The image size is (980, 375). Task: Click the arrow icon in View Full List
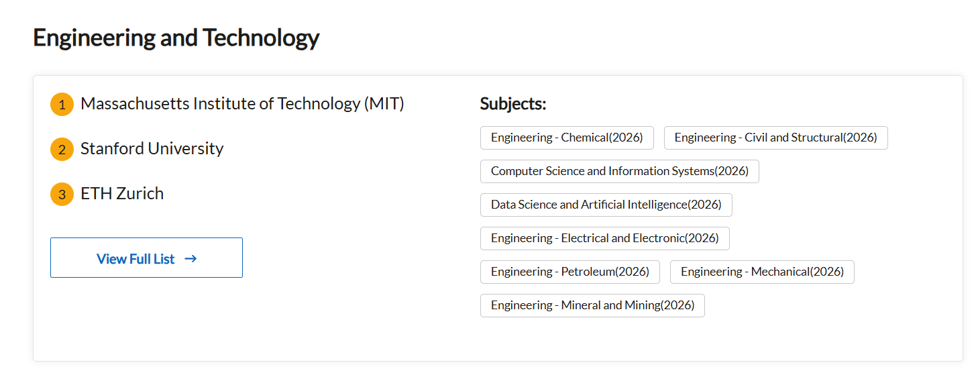tap(190, 258)
